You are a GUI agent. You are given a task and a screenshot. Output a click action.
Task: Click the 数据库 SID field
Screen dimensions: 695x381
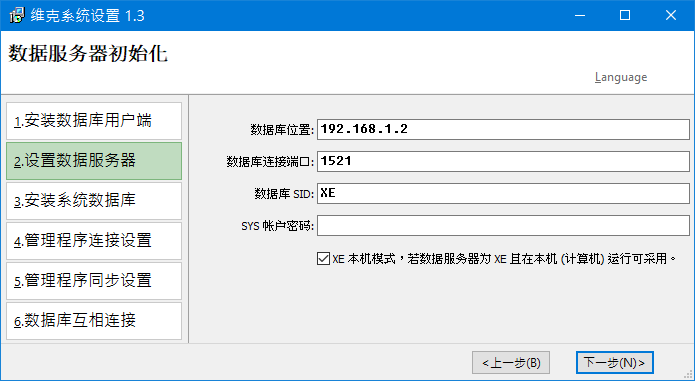(503, 194)
